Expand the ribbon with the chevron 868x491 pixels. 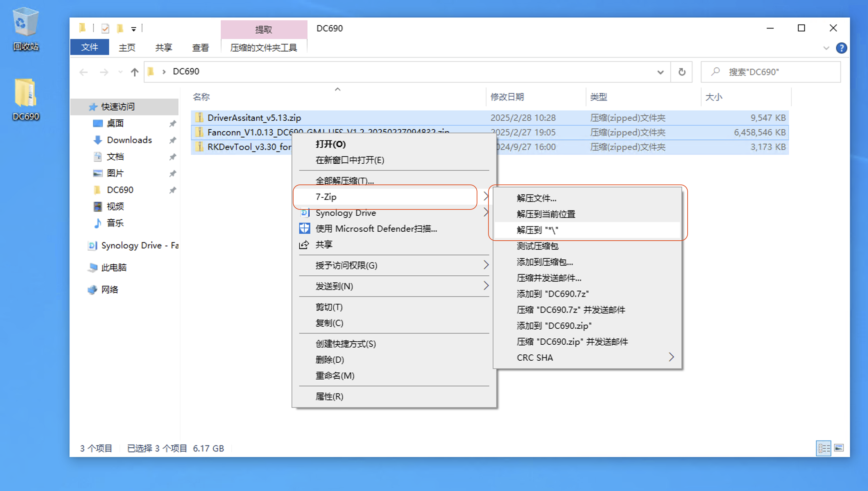(x=826, y=48)
